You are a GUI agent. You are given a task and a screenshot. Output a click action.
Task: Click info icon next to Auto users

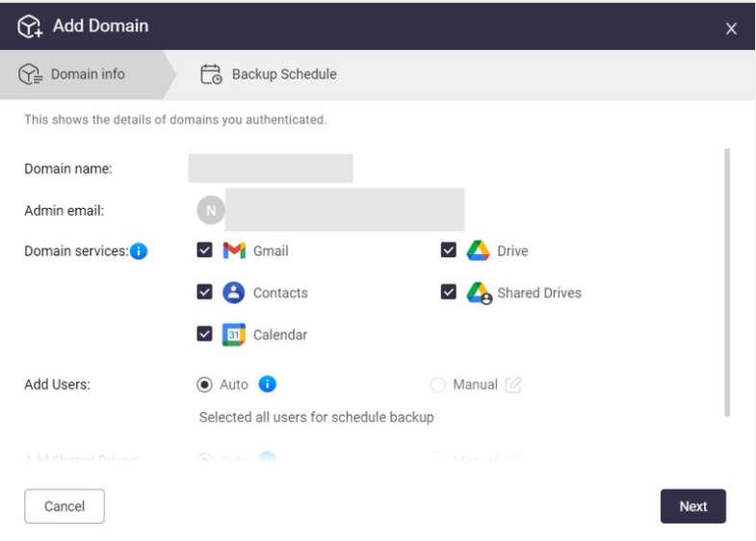(268, 384)
